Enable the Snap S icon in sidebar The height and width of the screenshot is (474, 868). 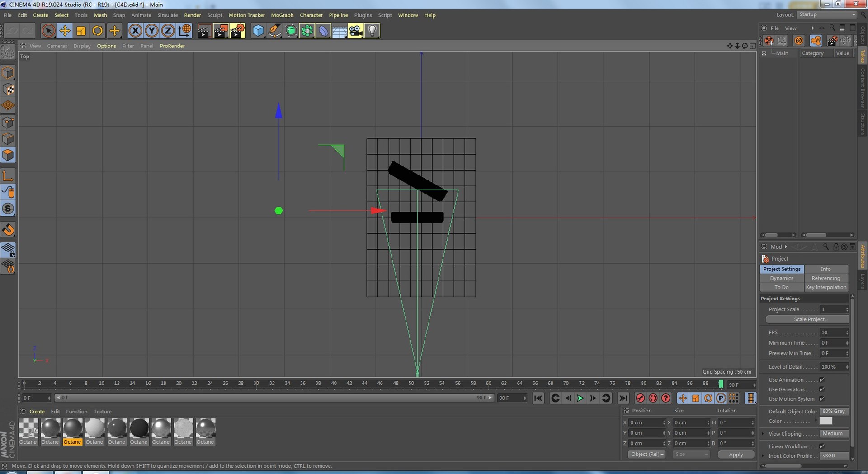click(8, 209)
